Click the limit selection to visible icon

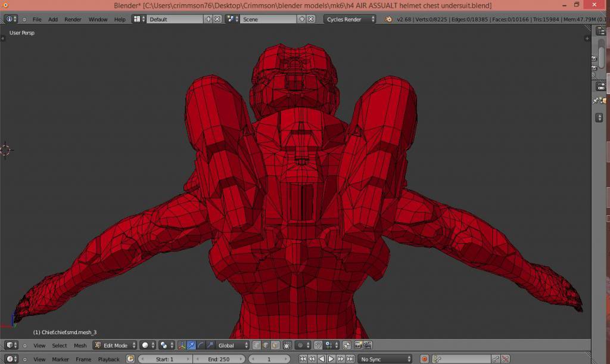(x=287, y=346)
